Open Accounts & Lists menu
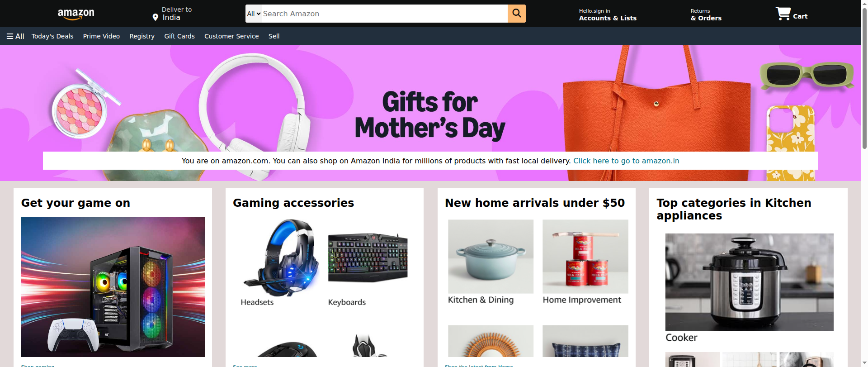The height and width of the screenshot is (367, 868). tap(608, 14)
